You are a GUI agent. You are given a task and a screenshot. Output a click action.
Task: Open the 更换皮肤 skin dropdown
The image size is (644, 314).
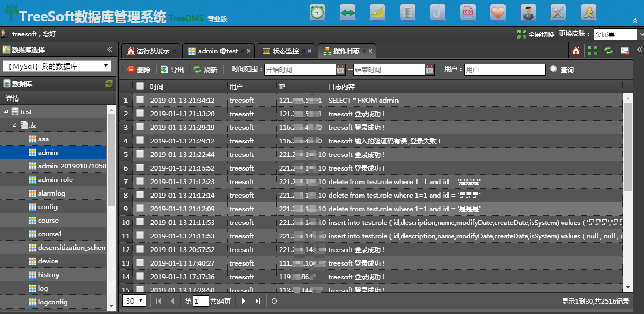click(x=618, y=34)
